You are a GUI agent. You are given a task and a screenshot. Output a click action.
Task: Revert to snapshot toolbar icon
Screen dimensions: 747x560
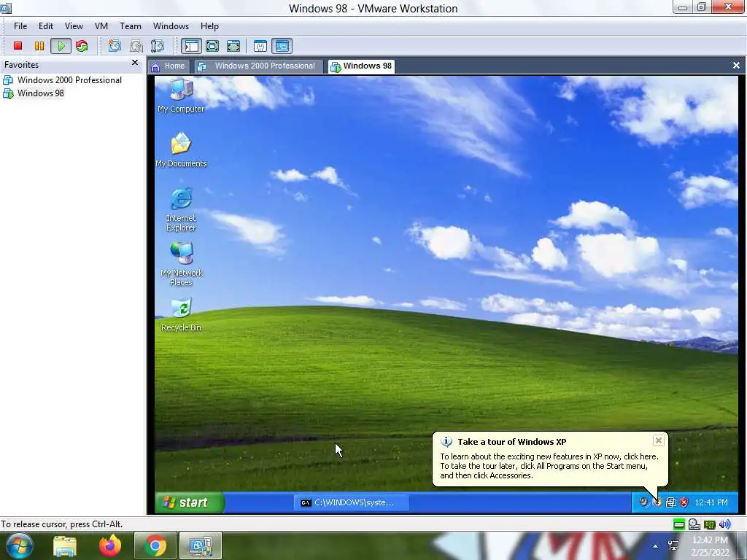click(136, 46)
